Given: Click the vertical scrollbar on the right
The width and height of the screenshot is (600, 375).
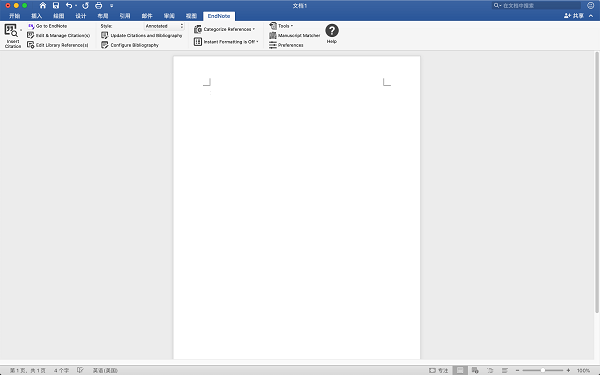Looking at the screenshot, I should coord(597,182).
